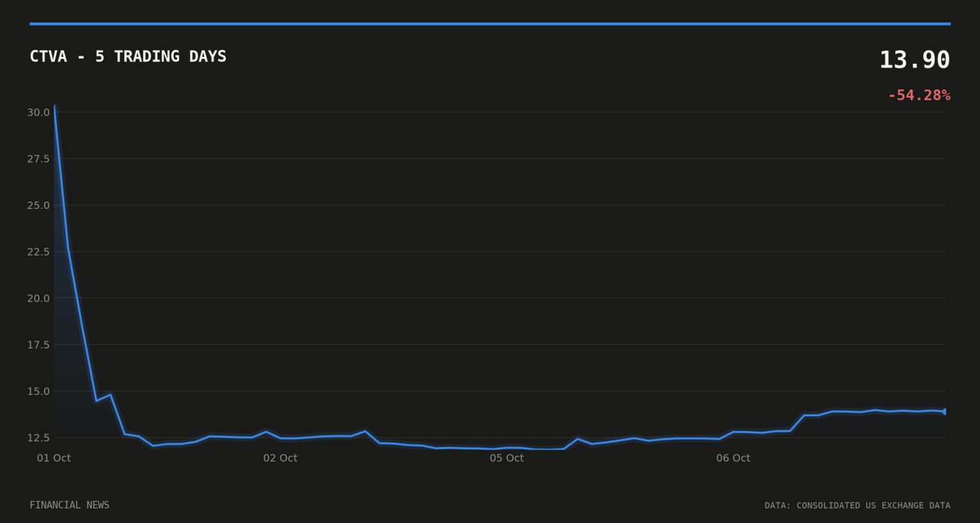Click the 12.5 y-axis label

(x=38, y=438)
